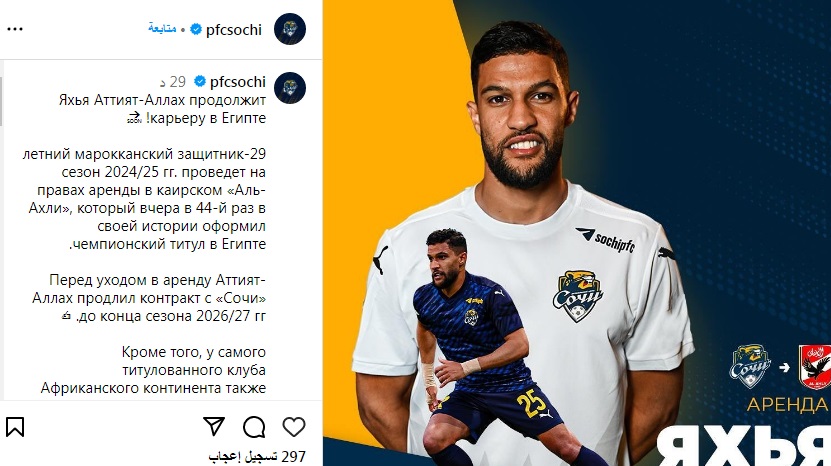The image size is (831, 466).
Task: Click verified badge in caption username
Action: (200, 81)
